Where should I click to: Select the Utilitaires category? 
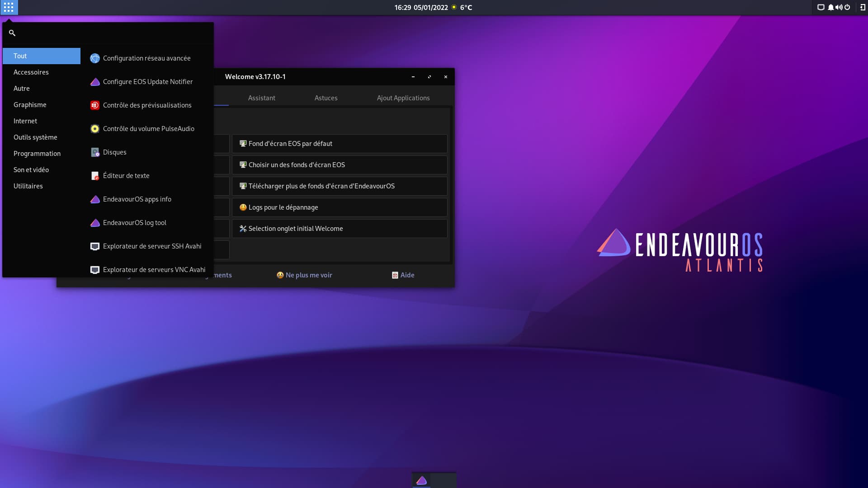point(42,186)
